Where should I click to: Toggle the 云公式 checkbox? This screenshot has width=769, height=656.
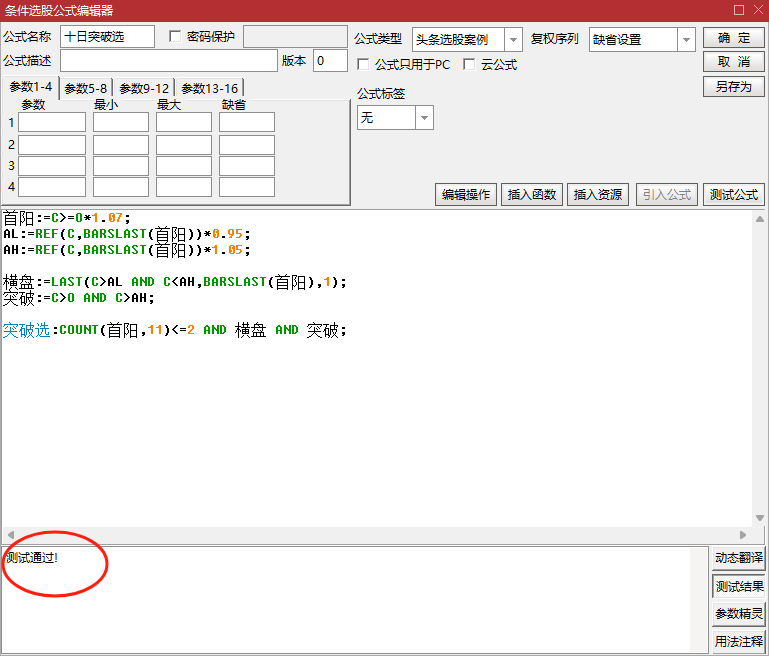[x=469, y=64]
